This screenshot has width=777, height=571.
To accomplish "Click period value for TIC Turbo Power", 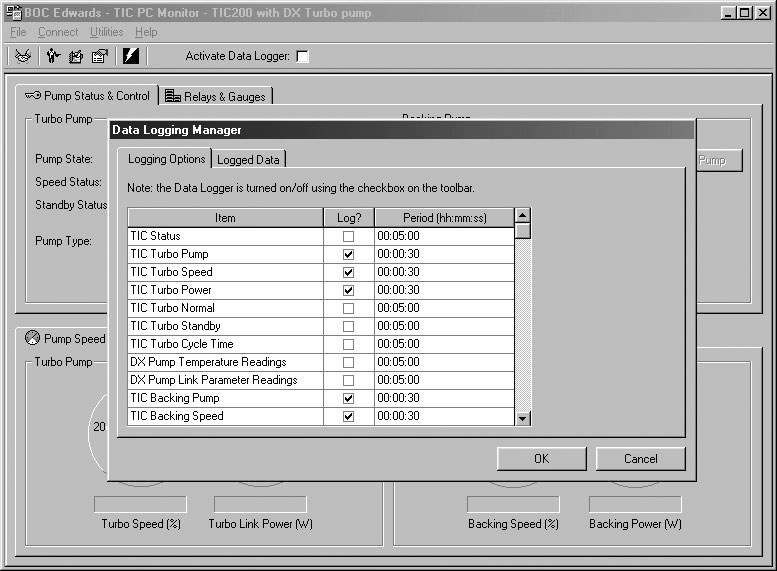I will click(x=444, y=290).
